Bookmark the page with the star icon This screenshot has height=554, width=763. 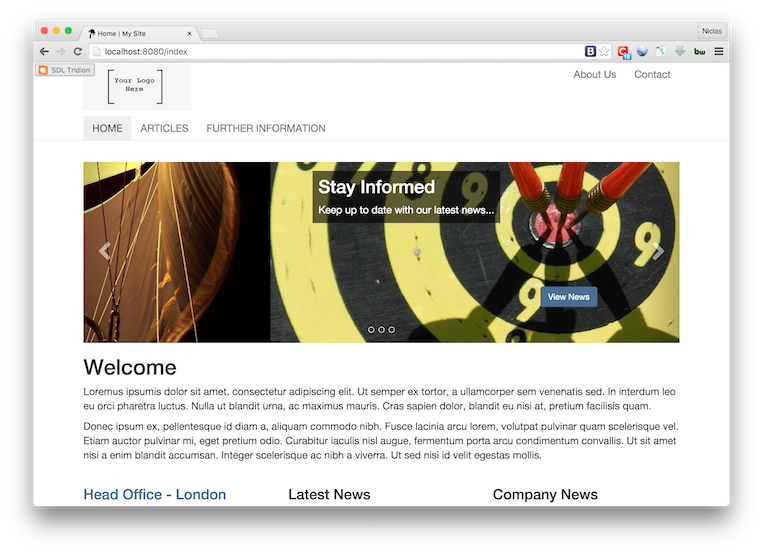click(605, 51)
